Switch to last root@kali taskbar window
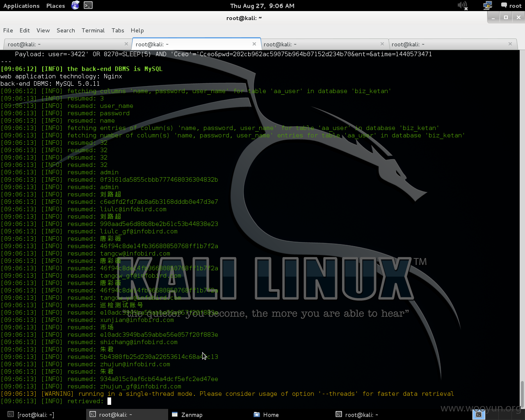The height and width of the screenshot is (420, 525). tap(373, 415)
